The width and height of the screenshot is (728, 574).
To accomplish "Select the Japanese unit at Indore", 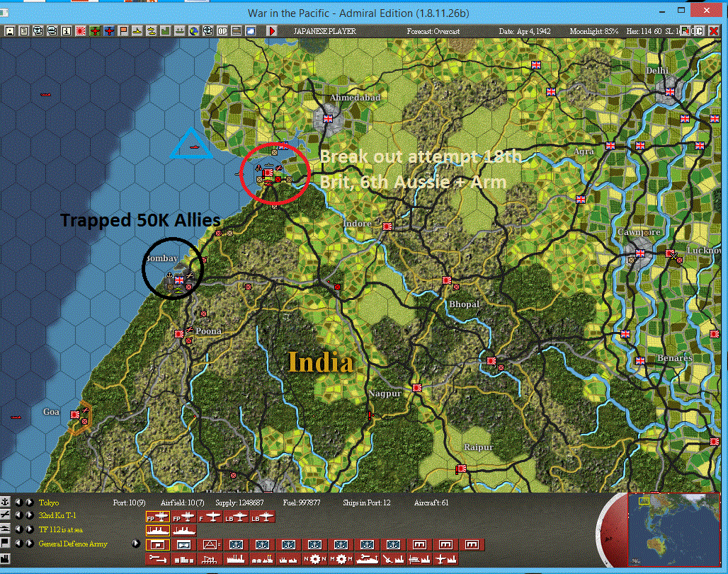I will click(x=387, y=226).
